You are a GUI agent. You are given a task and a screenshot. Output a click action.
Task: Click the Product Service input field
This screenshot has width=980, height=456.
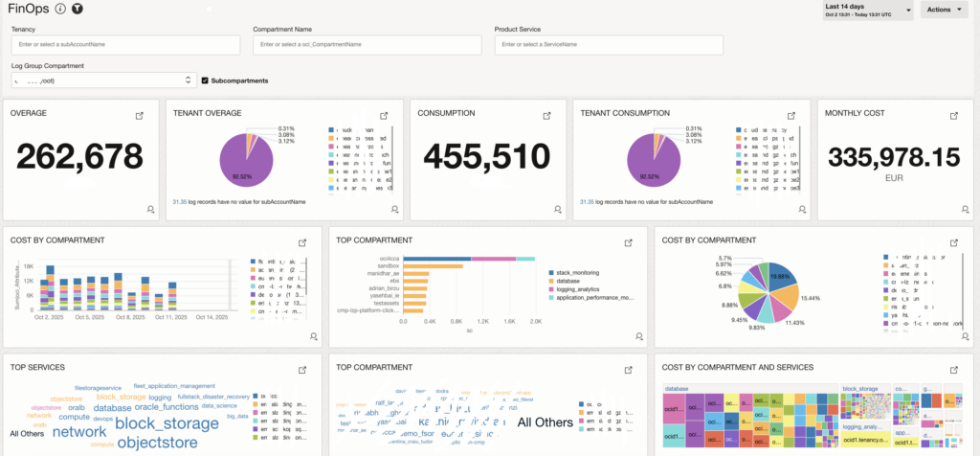pyautogui.click(x=608, y=45)
